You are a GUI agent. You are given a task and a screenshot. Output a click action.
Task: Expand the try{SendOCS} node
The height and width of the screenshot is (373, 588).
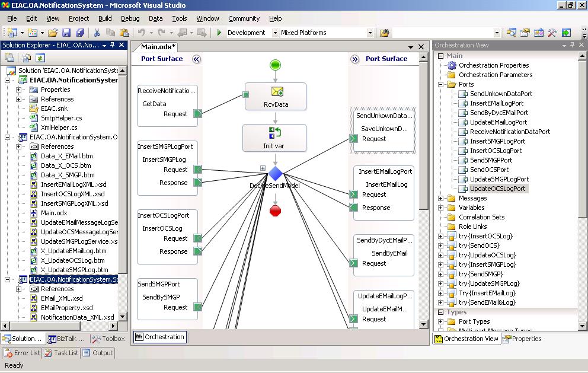point(441,246)
